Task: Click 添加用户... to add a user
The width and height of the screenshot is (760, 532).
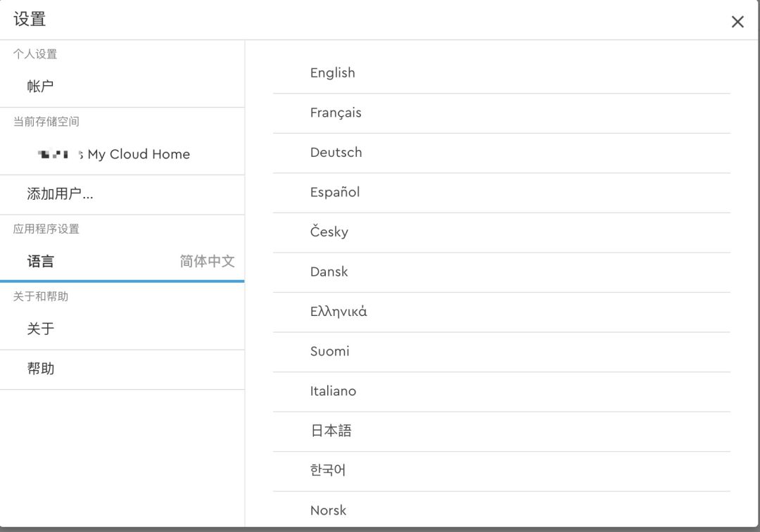Action: [60, 194]
